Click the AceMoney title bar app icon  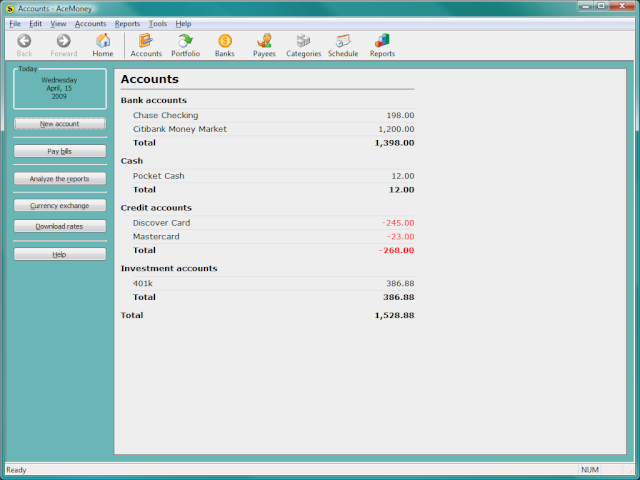tap(10, 9)
